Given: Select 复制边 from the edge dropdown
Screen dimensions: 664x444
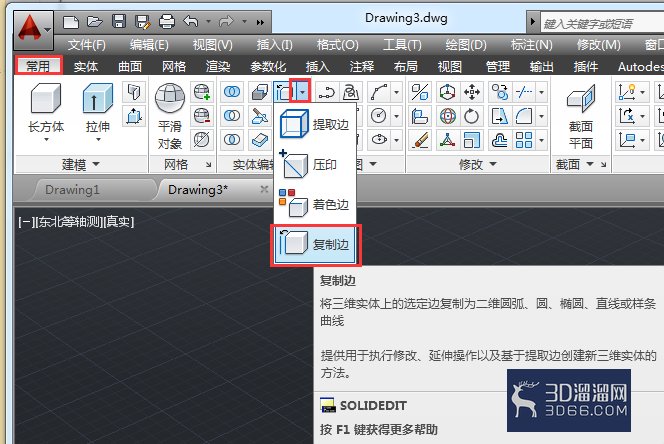Looking at the screenshot, I should (x=315, y=244).
